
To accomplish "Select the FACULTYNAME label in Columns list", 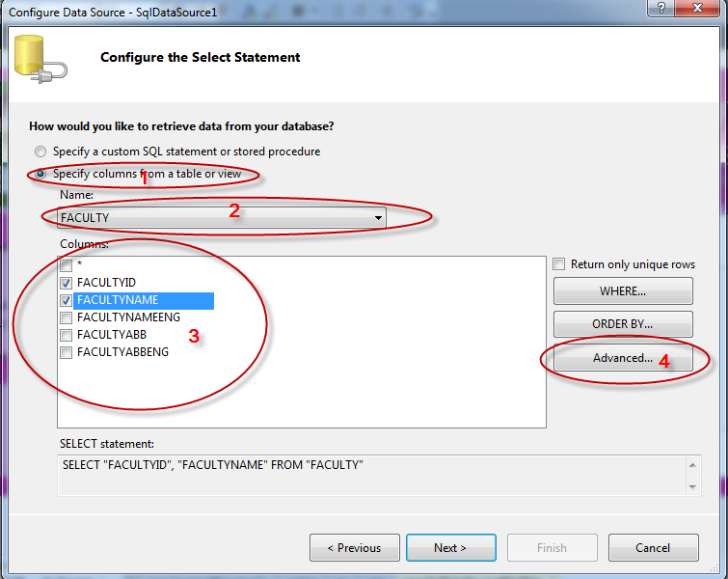I will pos(118,300).
